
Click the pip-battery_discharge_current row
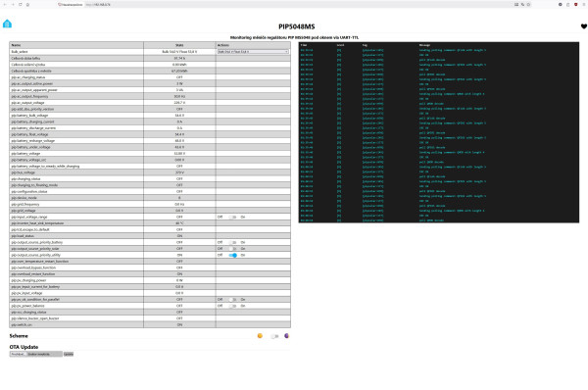[x=150, y=128]
